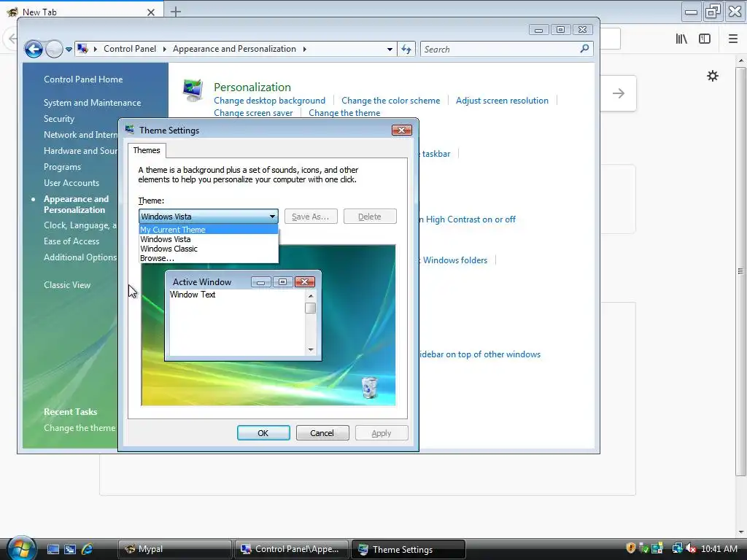Image resolution: width=747 pixels, height=560 pixels.
Task: Open the Theme combo box dropdown arrow
Action: click(272, 217)
